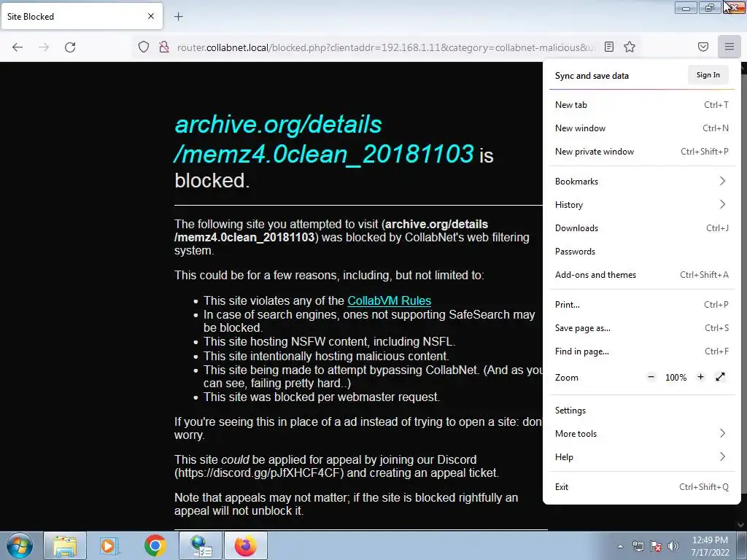
Task: Open Google Chrome from the taskbar
Action: click(x=155, y=545)
